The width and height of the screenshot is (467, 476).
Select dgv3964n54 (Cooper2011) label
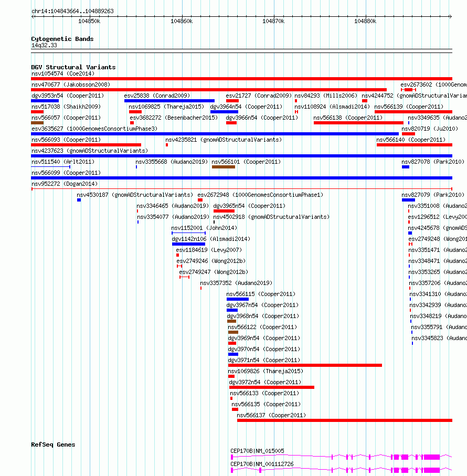[x=246, y=107]
